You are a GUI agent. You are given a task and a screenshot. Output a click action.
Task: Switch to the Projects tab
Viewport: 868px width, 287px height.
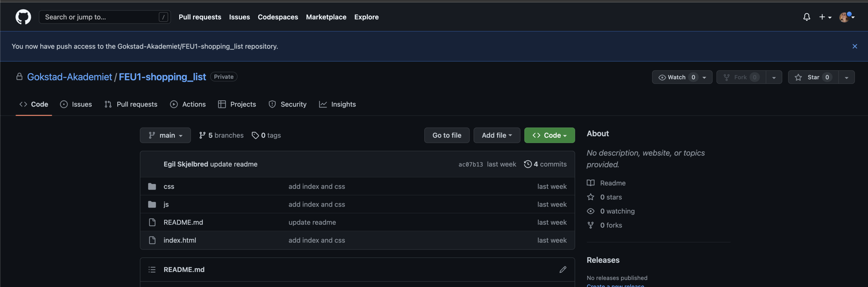(237, 104)
